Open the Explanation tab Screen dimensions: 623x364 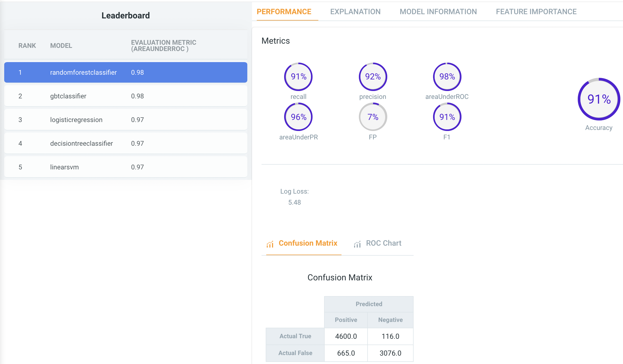[x=355, y=12]
